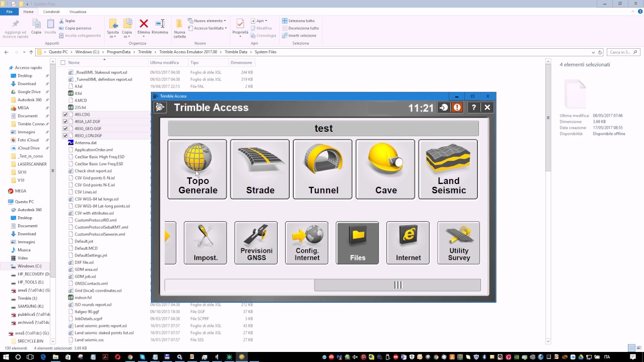Open Proprietà in Explorer ribbon
Screen dimensions: 644x362
coord(240,27)
